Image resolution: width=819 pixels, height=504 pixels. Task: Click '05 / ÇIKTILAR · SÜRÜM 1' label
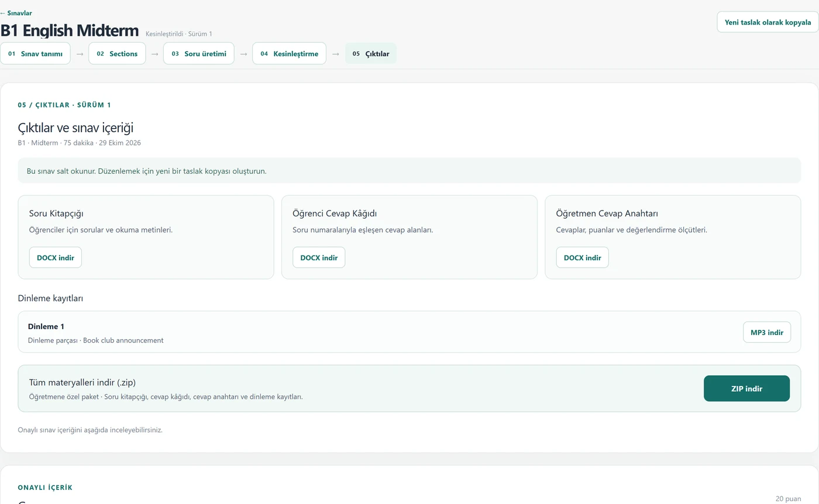click(64, 105)
